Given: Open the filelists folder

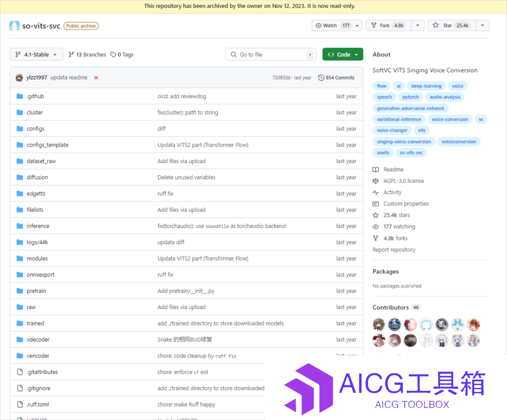Looking at the screenshot, I should pos(35,210).
